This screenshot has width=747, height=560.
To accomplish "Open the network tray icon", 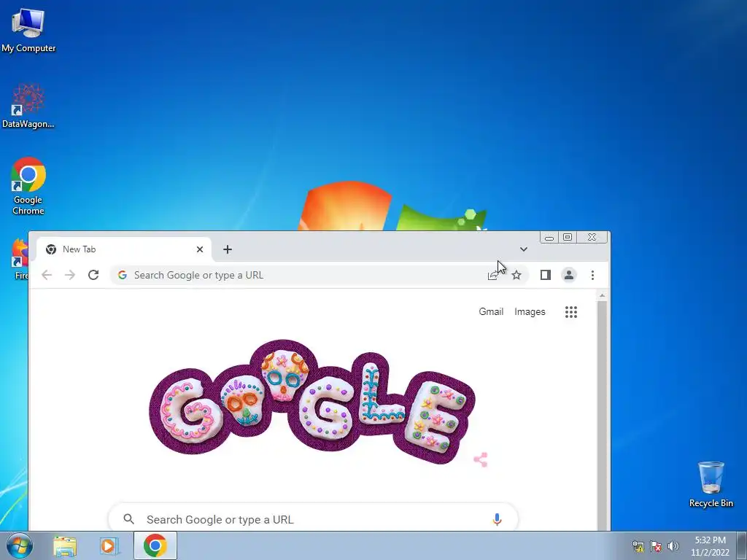I will click(x=638, y=546).
